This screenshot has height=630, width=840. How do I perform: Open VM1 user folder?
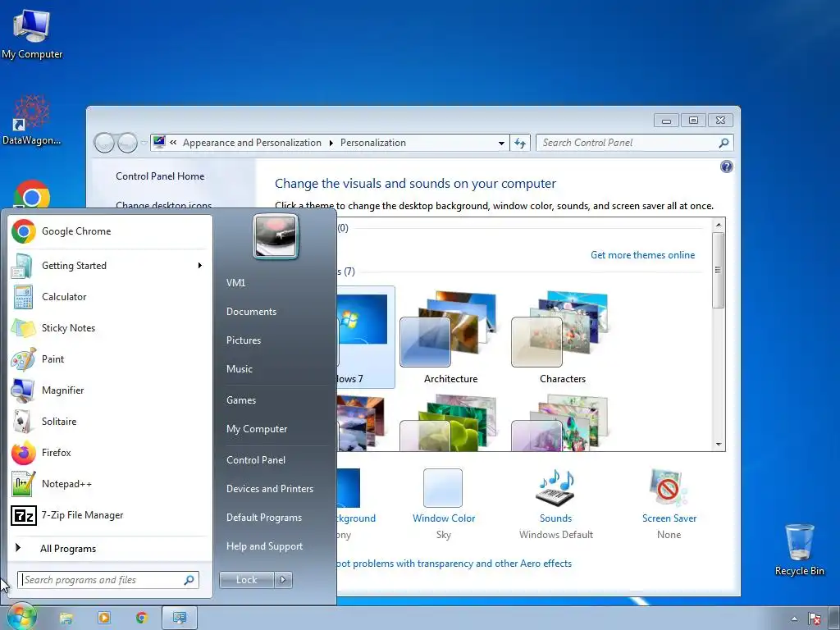pos(235,283)
